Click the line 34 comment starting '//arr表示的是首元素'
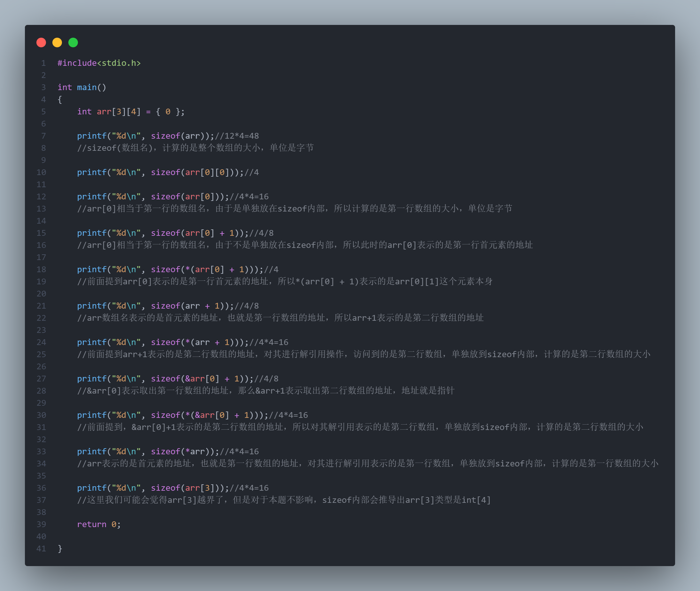This screenshot has width=700, height=591. click(368, 463)
